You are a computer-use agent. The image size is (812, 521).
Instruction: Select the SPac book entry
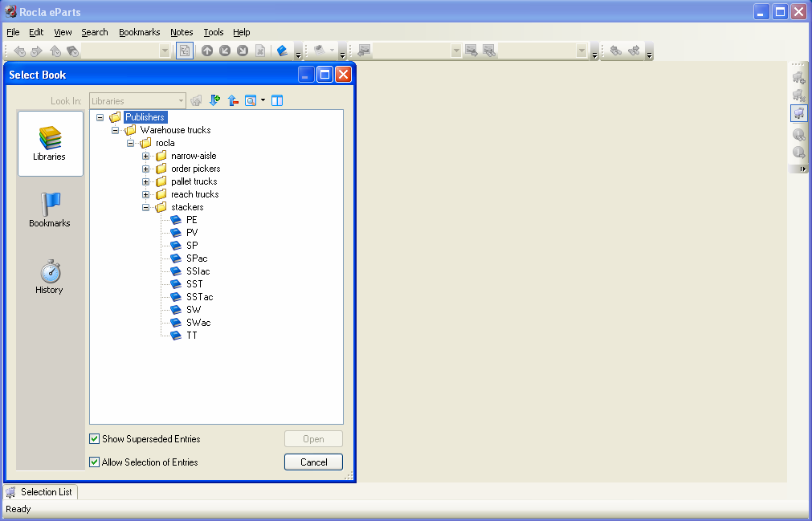[197, 258]
